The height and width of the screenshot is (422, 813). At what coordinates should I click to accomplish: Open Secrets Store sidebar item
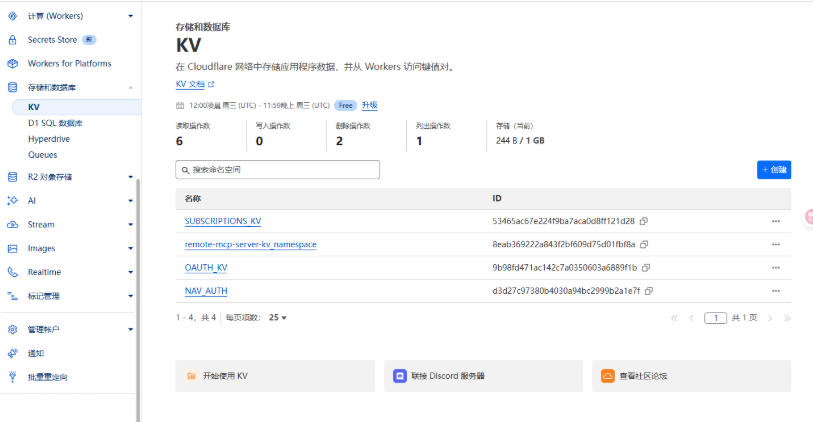pos(52,40)
